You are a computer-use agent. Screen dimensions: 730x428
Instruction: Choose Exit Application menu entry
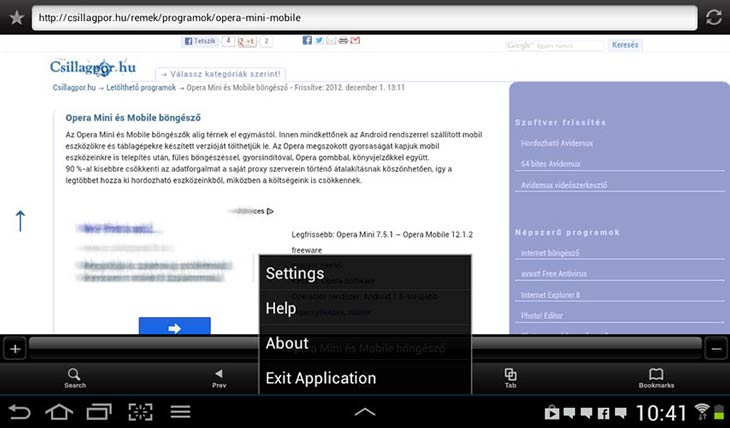pyautogui.click(x=365, y=378)
